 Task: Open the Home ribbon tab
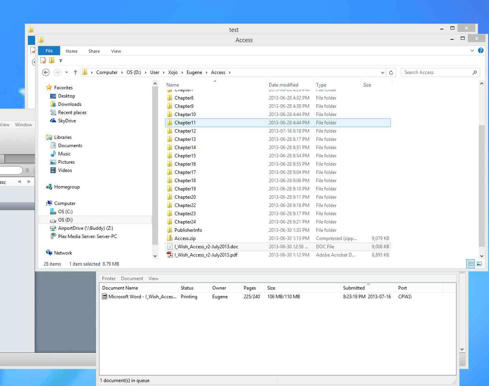pos(71,51)
